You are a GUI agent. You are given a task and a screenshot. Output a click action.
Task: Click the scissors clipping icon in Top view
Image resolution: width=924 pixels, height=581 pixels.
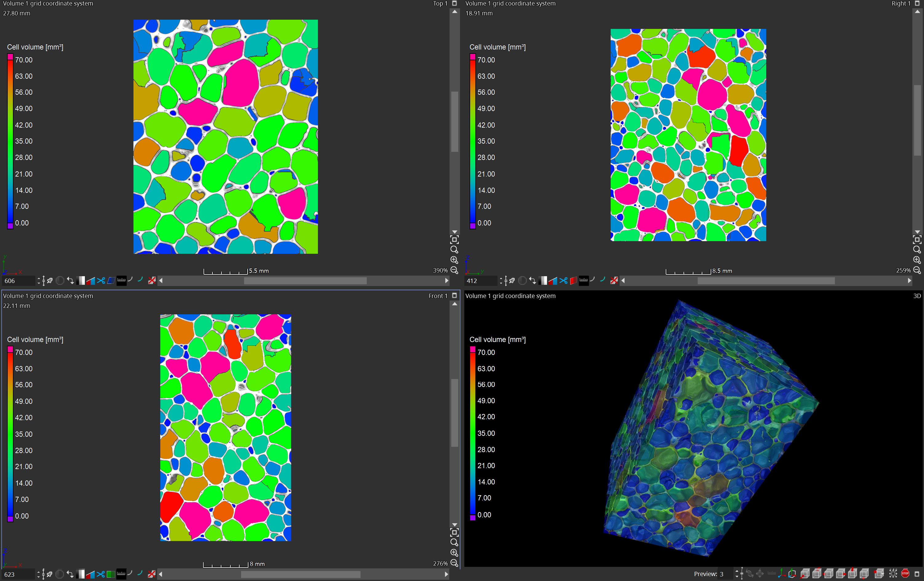101,281
